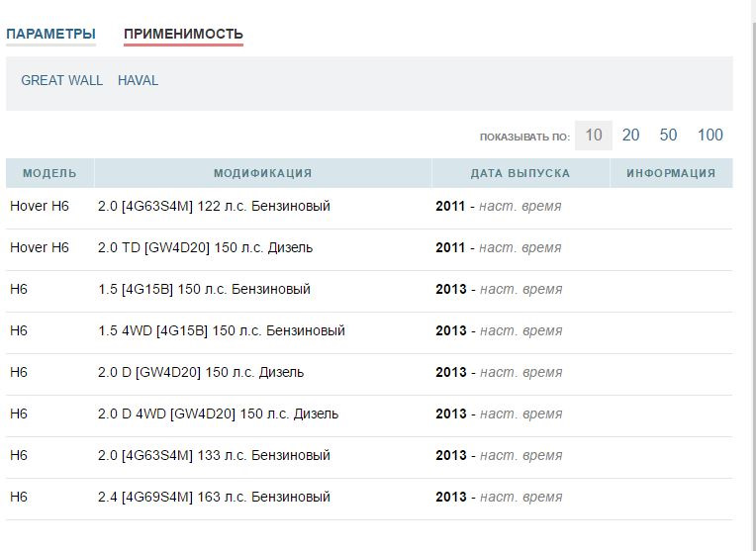Image resolution: width=756 pixels, height=551 pixels.
Task: Select the 2.0 [4G63S4M] 133 л.с. Бензиновый modification
Action: click(x=214, y=455)
